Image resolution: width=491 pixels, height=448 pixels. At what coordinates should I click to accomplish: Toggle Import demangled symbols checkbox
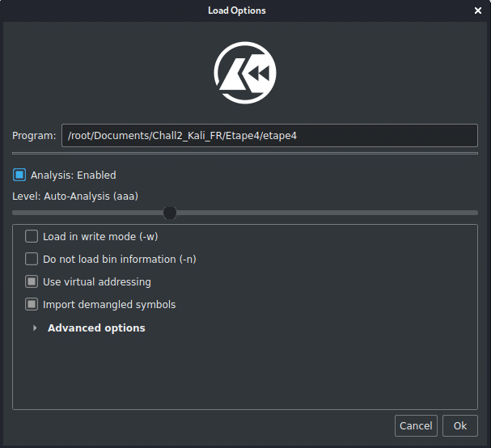pos(32,304)
